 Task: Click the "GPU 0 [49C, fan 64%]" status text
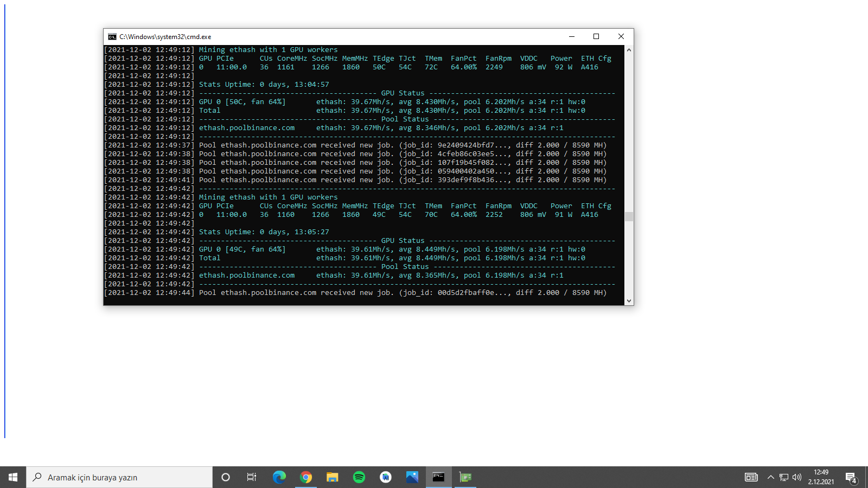[242, 249]
